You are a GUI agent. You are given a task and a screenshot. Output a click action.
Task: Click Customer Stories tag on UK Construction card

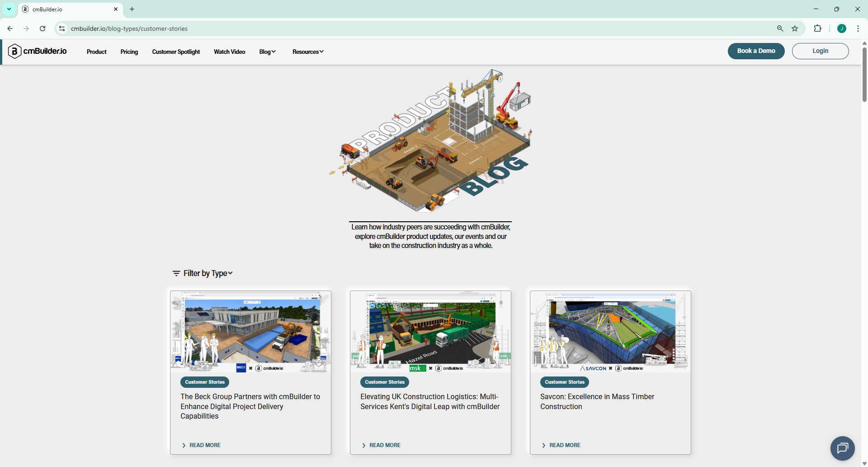pyautogui.click(x=385, y=382)
